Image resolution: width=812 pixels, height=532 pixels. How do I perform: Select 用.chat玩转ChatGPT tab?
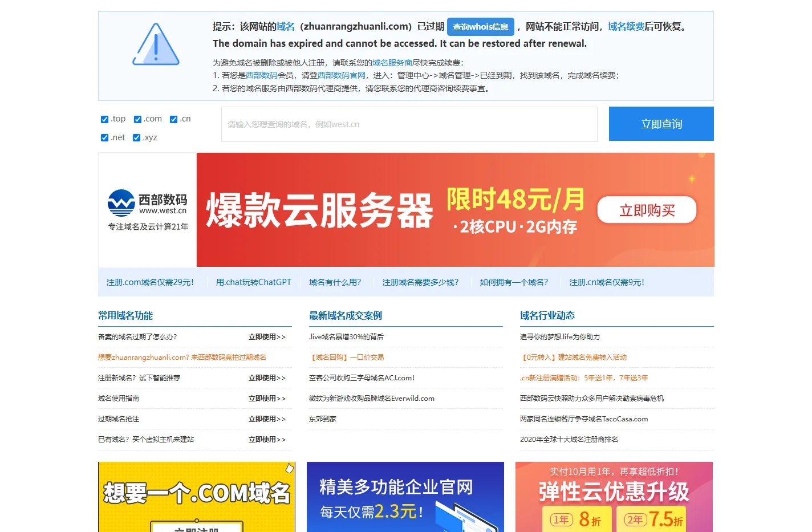coord(254,282)
